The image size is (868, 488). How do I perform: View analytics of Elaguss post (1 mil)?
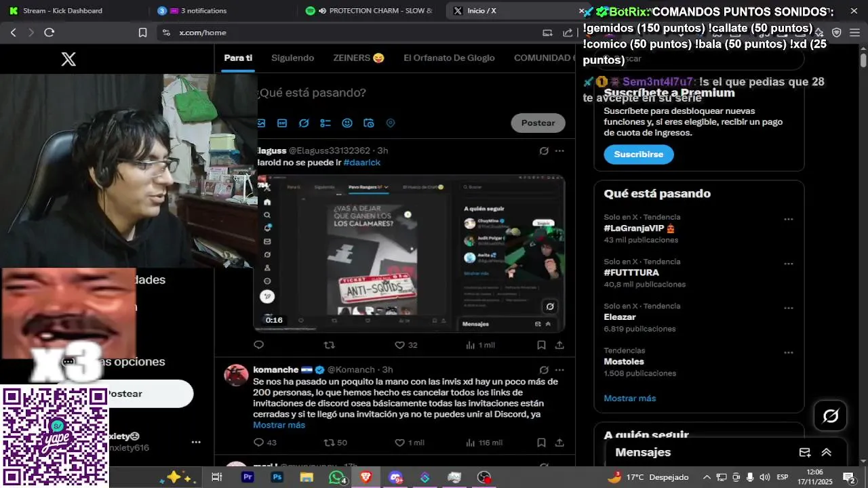pos(480,345)
